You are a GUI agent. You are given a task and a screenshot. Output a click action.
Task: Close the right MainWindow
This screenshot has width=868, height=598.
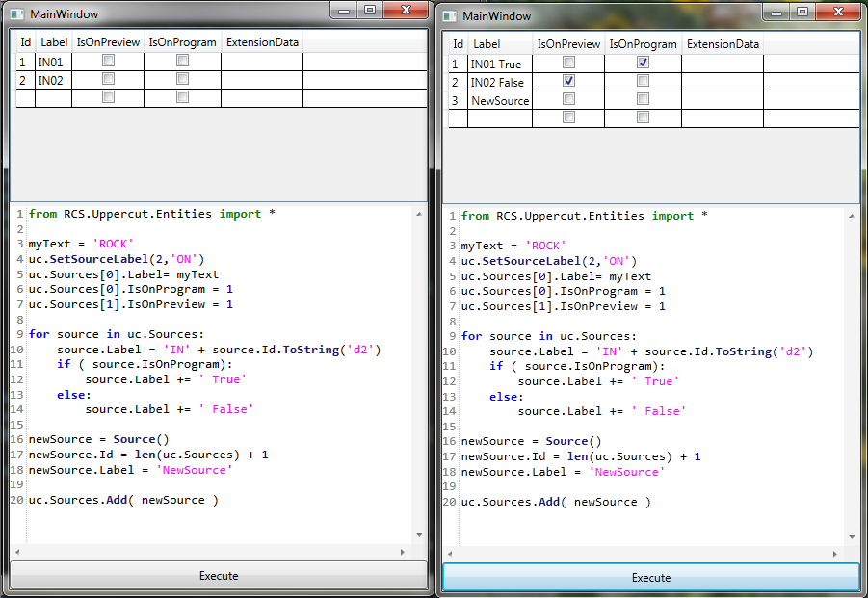(839, 13)
